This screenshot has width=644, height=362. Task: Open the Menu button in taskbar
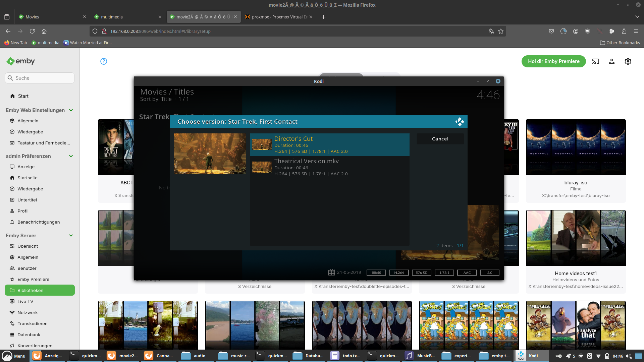(14, 356)
